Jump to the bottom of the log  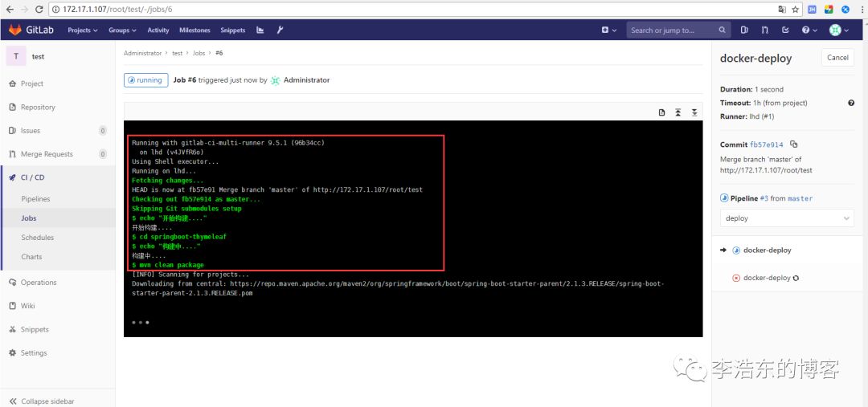point(694,113)
